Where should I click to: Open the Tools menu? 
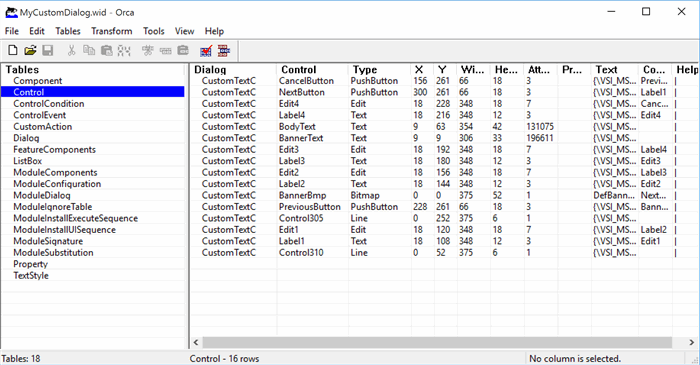point(154,31)
